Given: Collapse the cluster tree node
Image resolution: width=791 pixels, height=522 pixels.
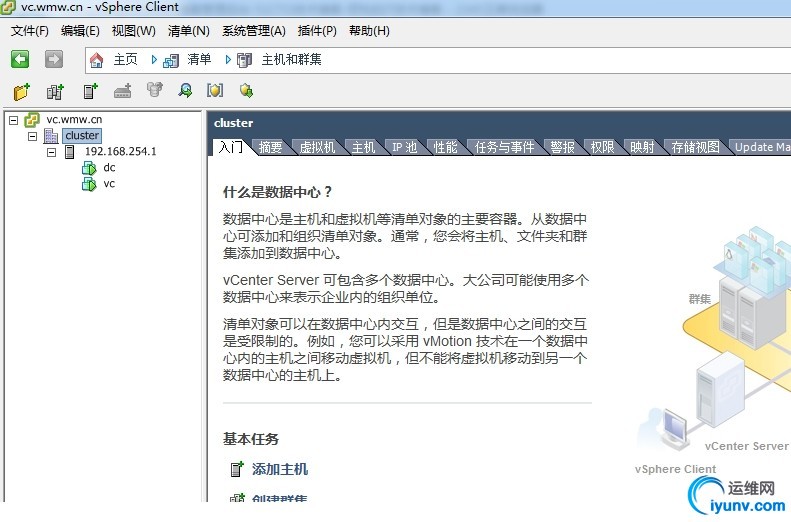Looking at the screenshot, I should click(32, 136).
